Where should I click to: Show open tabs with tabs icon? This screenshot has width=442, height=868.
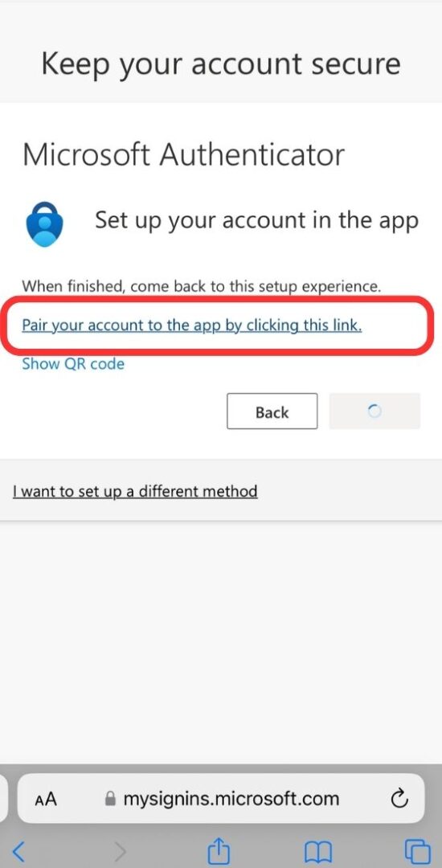click(x=417, y=851)
